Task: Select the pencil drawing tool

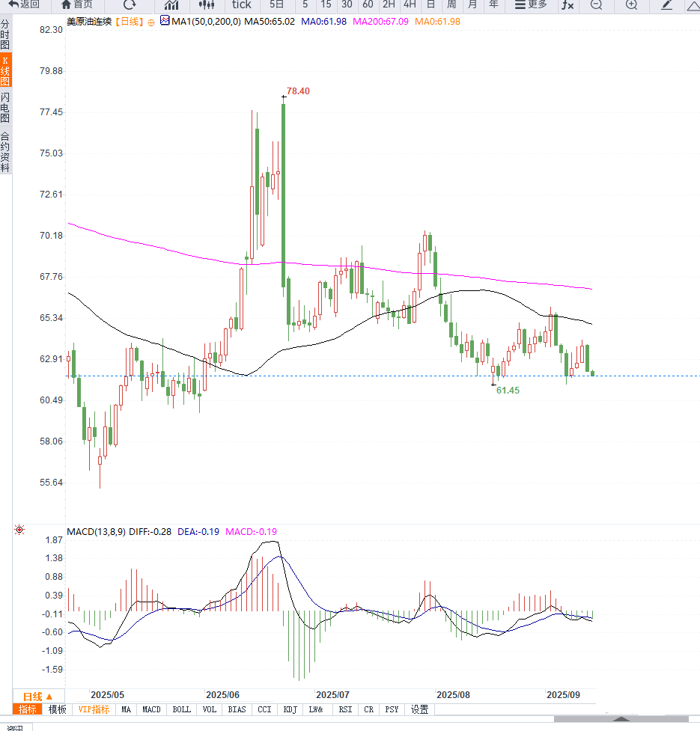Action: [666, 4]
